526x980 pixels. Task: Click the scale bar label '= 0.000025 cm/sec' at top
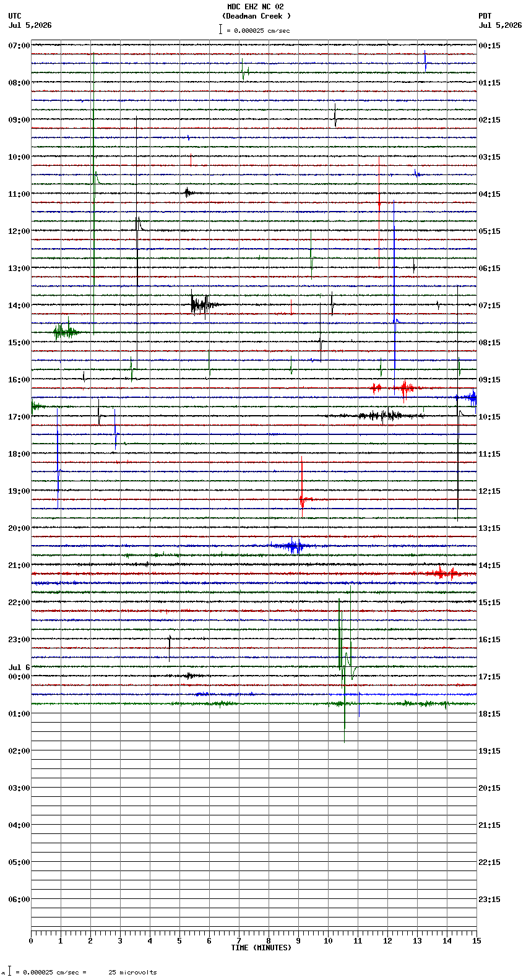(258, 30)
